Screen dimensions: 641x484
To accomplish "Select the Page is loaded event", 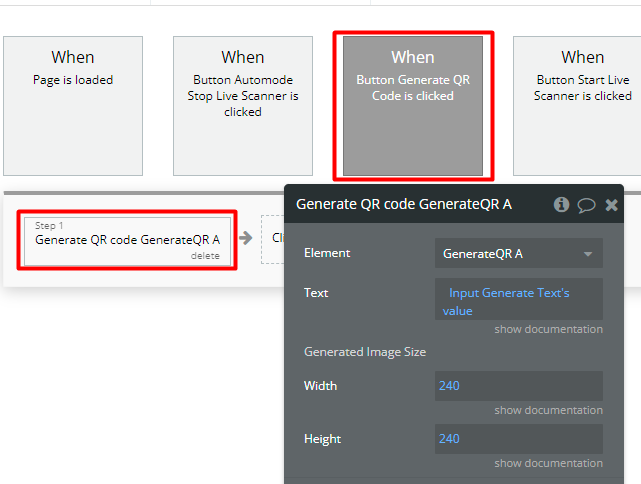I will pos(73,106).
